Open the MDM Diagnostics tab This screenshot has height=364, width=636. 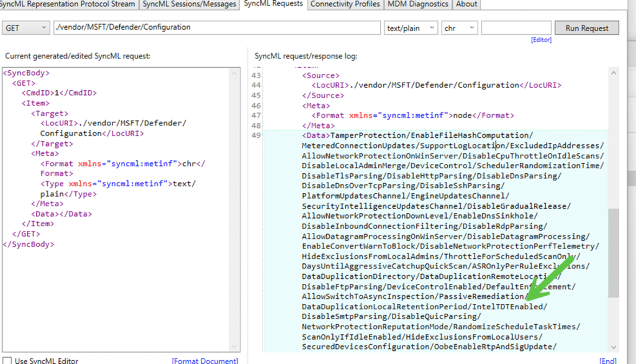(417, 4)
